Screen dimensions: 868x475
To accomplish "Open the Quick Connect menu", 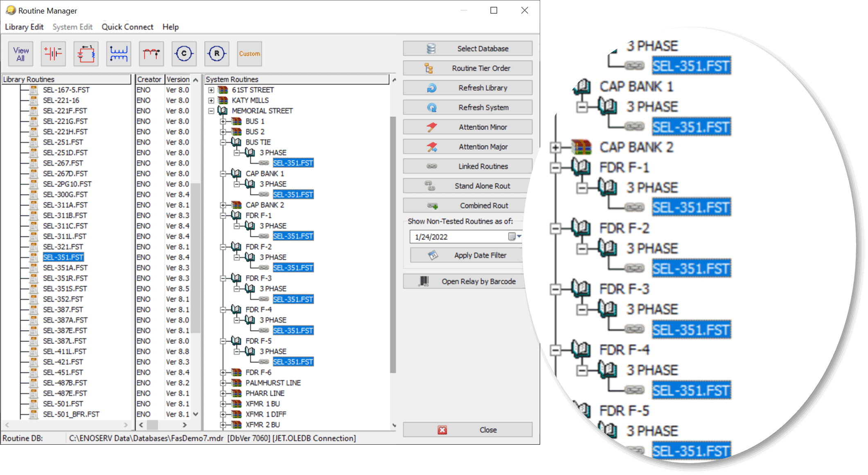I will [127, 27].
